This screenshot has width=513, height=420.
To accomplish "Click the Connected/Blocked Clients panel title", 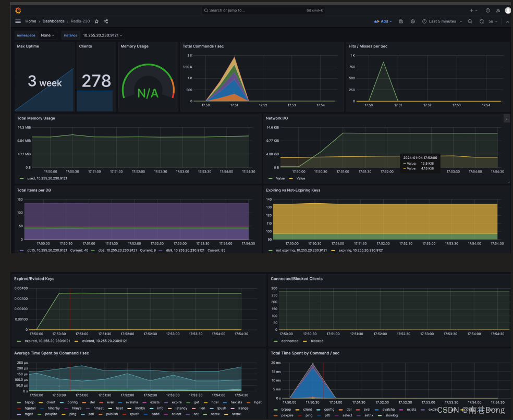I will tap(297, 279).
